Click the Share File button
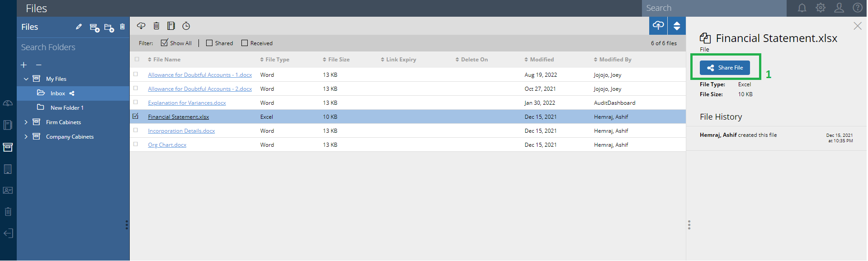Image resolution: width=868 pixels, height=261 pixels. click(725, 68)
